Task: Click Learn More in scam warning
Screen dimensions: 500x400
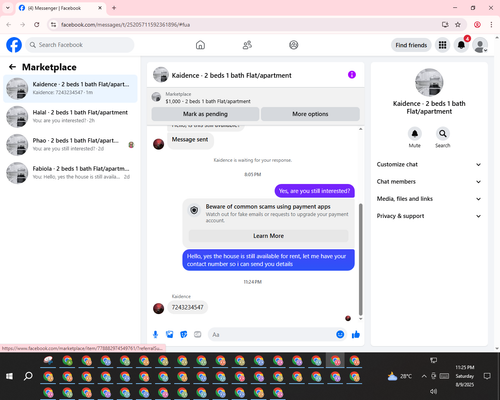Action: [268, 236]
